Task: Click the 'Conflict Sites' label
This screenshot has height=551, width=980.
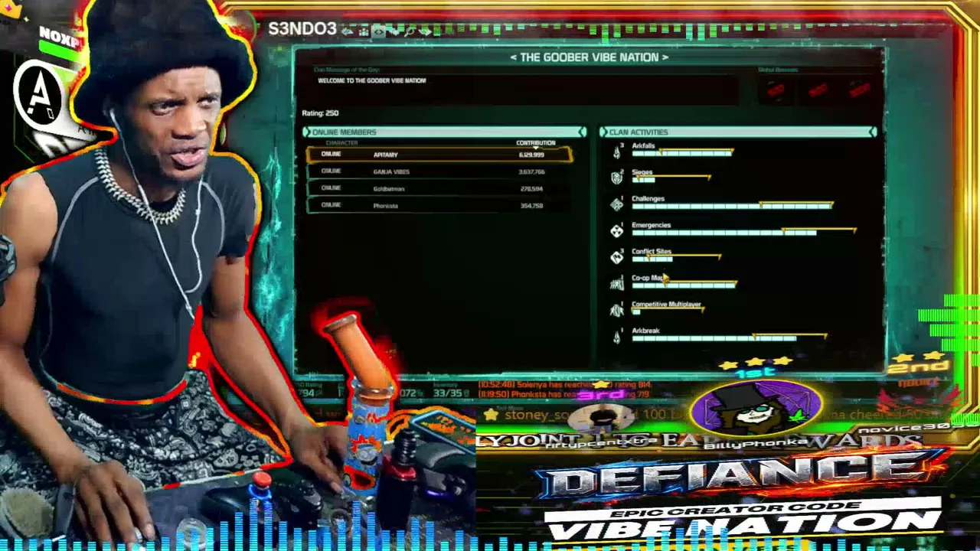Action: 652,251
